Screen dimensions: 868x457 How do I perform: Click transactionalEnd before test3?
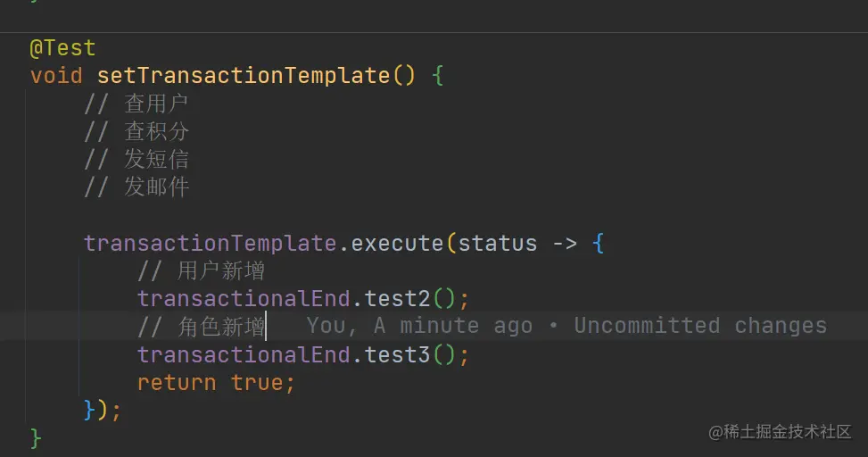(248, 355)
